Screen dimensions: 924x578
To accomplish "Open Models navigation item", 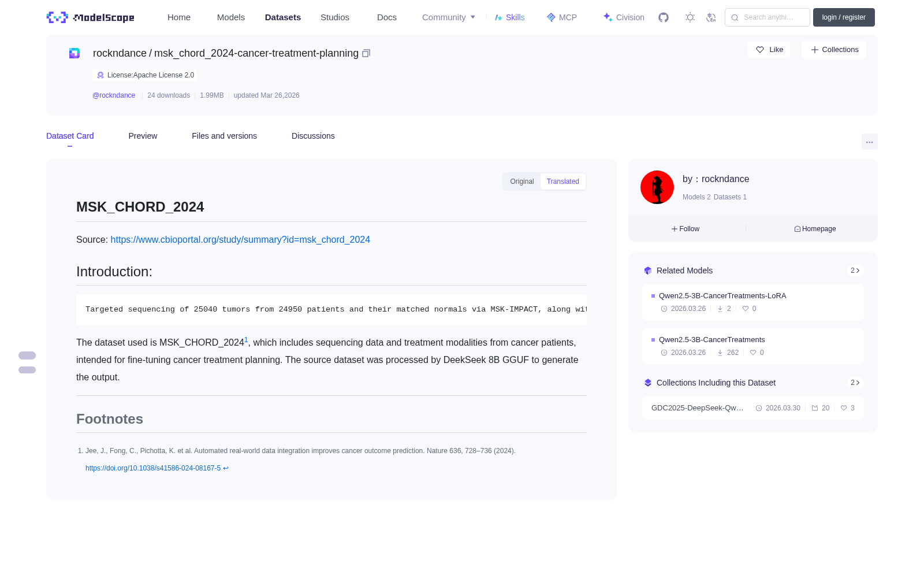I will [231, 17].
